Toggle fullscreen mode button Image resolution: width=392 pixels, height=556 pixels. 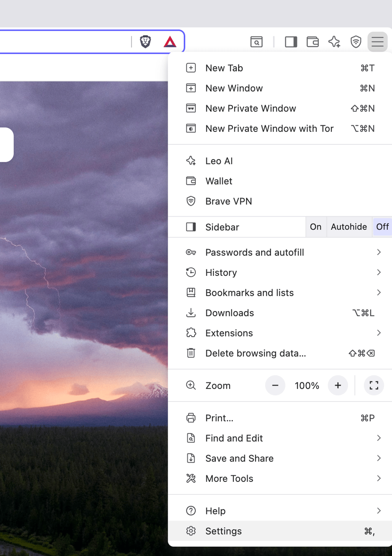[x=374, y=385]
